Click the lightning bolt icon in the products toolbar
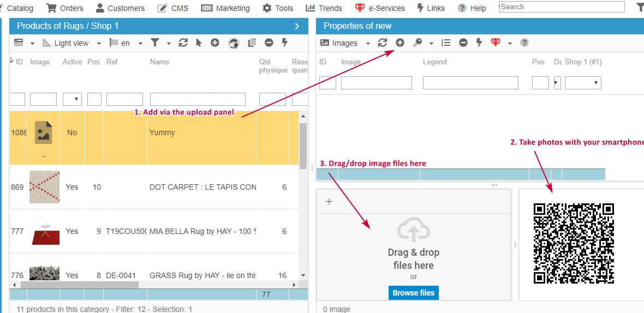Viewport: 644px width, 313px height. (284, 43)
